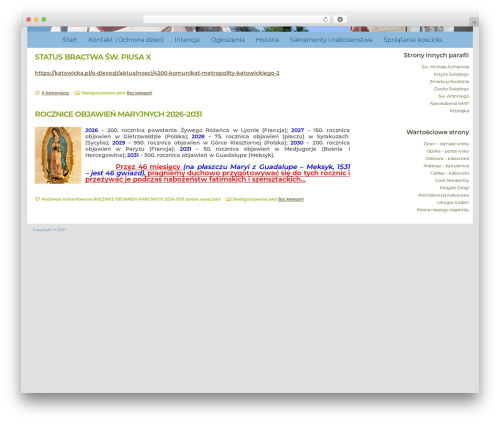This screenshot has height=423, width=500.
Task: Open the STATUS BRACTWA ŚW. PIUSA X post title
Action: 93,57
